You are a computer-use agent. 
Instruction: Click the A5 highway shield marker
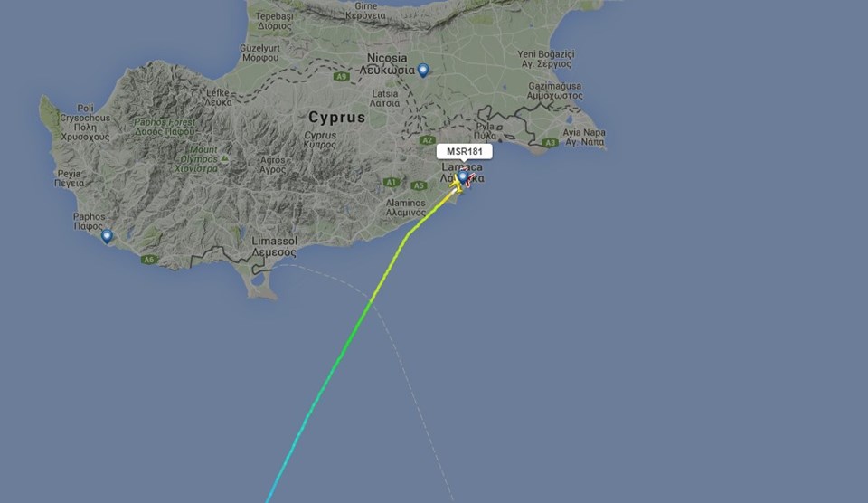tap(419, 185)
